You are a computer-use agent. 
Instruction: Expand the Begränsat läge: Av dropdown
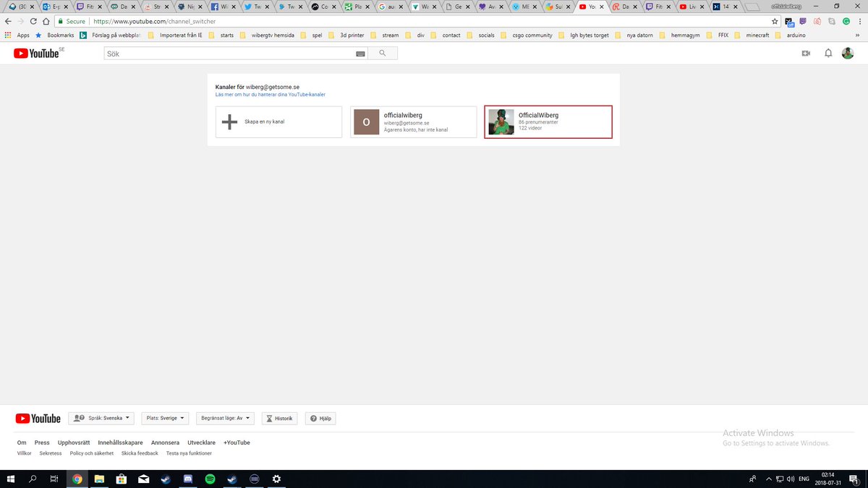pos(226,419)
